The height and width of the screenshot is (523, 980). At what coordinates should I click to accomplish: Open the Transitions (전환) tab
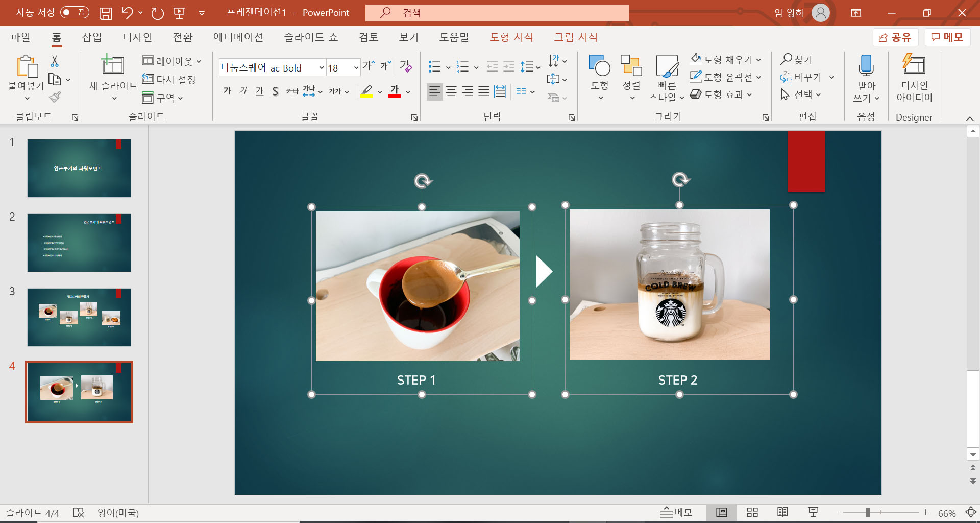(183, 37)
